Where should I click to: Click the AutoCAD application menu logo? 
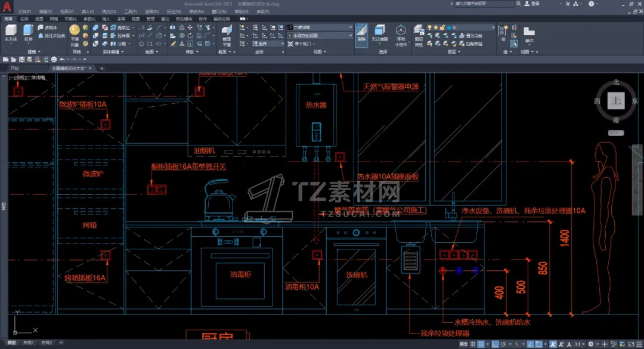tap(7, 6)
